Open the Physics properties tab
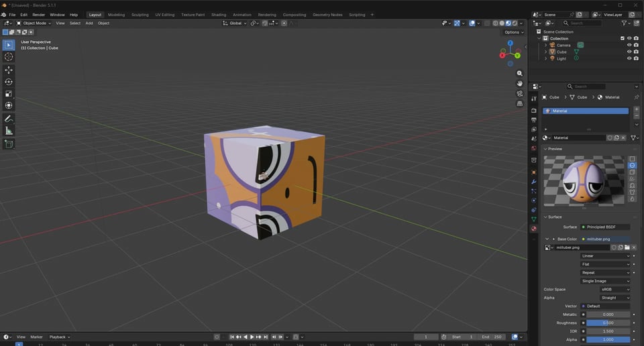The image size is (644, 346). (x=534, y=200)
